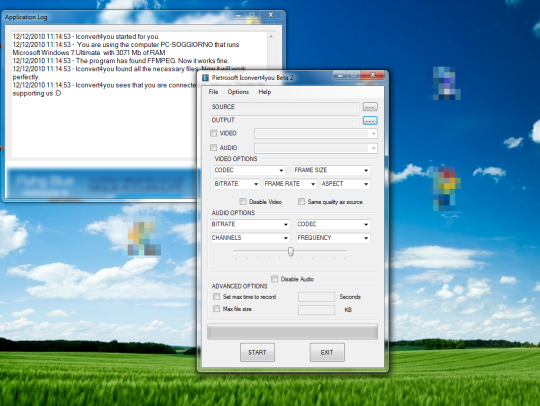Open the File menu
Screen dimensions: 540x406
213,92
